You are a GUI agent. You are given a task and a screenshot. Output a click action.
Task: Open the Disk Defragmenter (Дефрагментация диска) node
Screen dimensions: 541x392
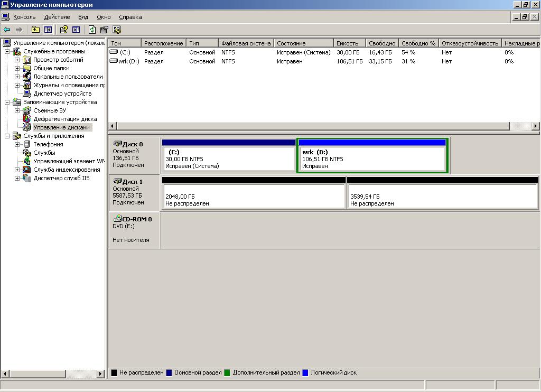64,119
